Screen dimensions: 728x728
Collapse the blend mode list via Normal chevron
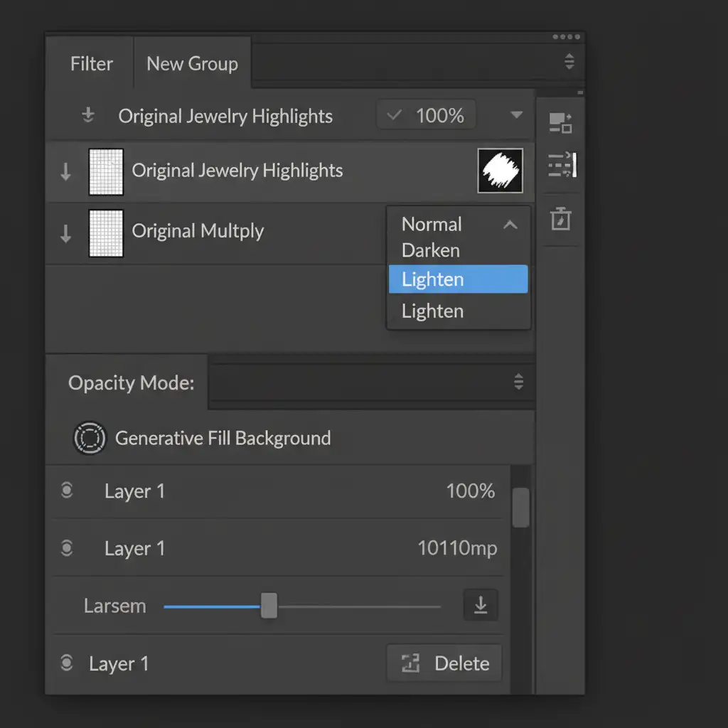point(510,225)
